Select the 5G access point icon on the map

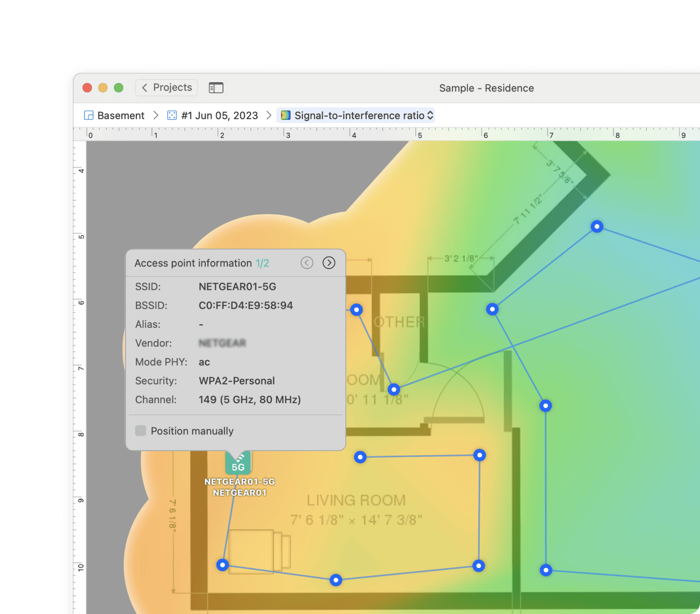[238, 463]
